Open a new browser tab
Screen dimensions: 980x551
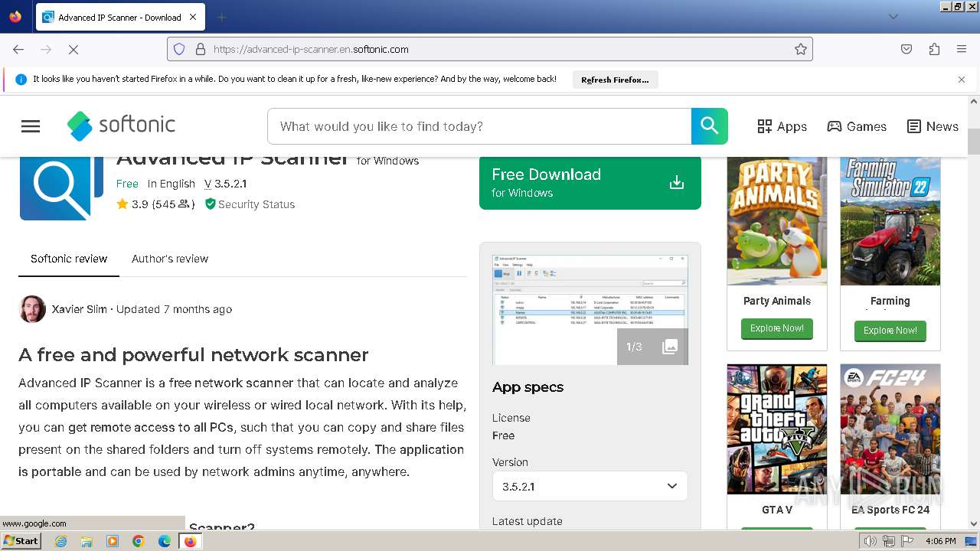click(x=222, y=17)
